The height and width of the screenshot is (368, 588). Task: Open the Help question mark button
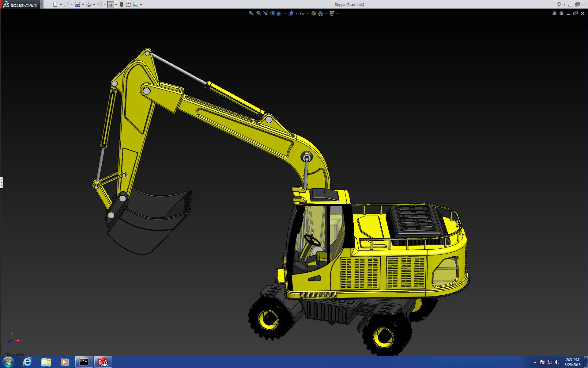point(559,4)
